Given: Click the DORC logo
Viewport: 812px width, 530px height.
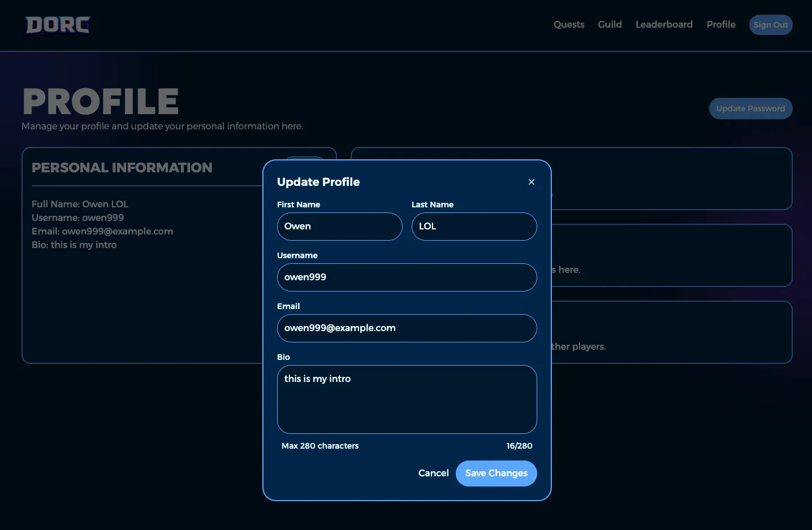Looking at the screenshot, I should 58,25.
